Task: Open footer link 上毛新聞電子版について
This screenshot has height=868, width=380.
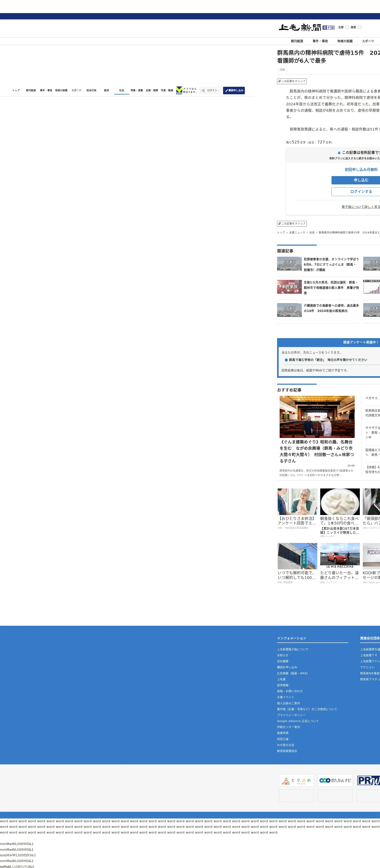Action: click(x=293, y=649)
